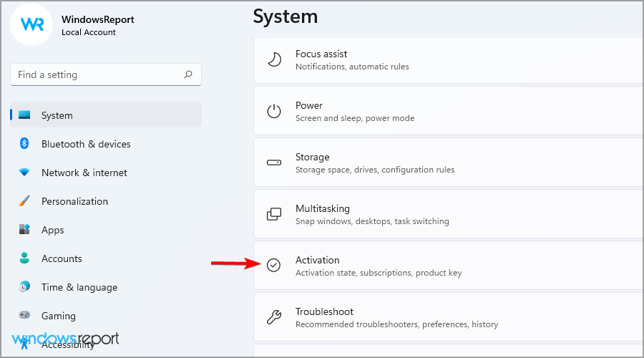Click the Time & language clock icon
This screenshot has height=358, width=644.
(24, 287)
